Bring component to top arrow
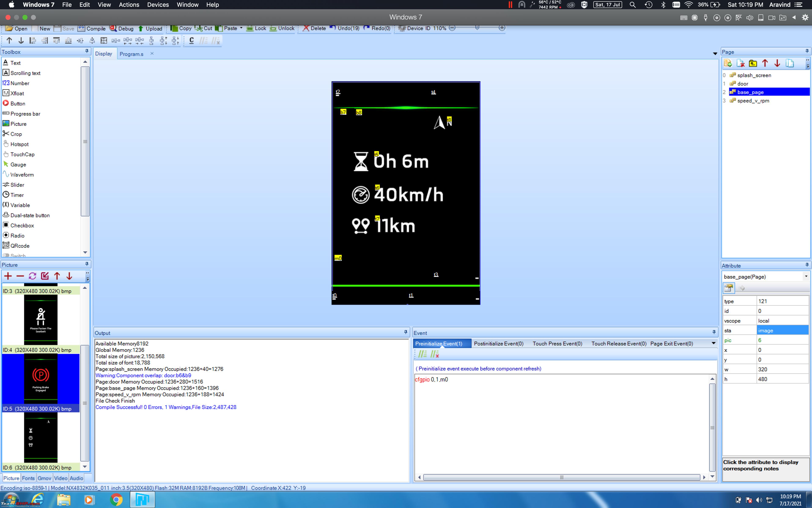The width and height of the screenshot is (812, 508). point(9,41)
